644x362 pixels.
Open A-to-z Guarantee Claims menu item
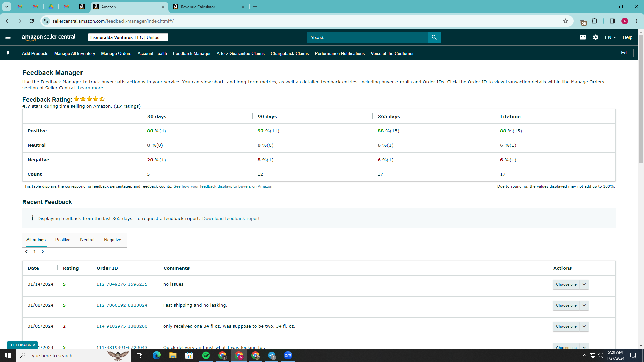240,53
